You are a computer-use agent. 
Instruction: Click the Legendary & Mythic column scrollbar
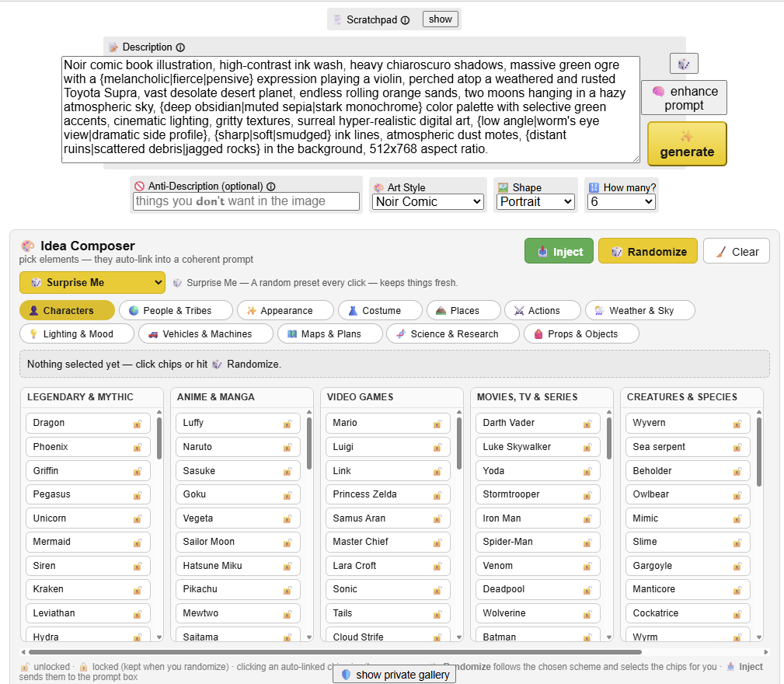[159, 438]
